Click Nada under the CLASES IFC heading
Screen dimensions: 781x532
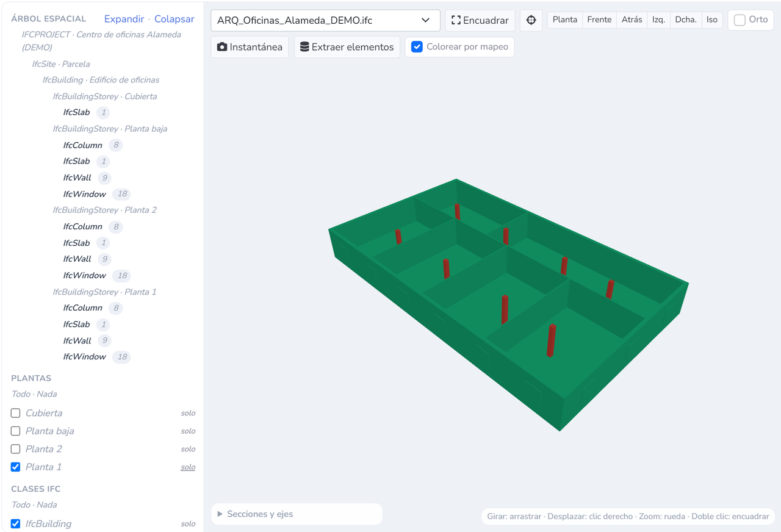tap(47, 505)
